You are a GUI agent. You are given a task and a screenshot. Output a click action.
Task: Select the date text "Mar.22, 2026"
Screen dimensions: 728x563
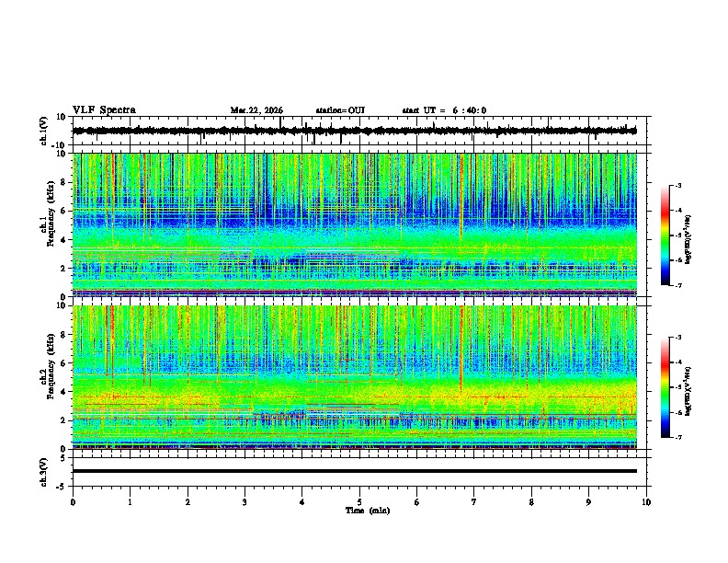coord(256,110)
